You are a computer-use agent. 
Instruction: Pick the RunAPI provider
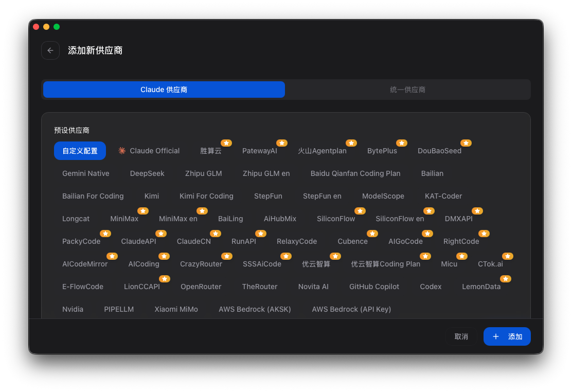click(244, 241)
